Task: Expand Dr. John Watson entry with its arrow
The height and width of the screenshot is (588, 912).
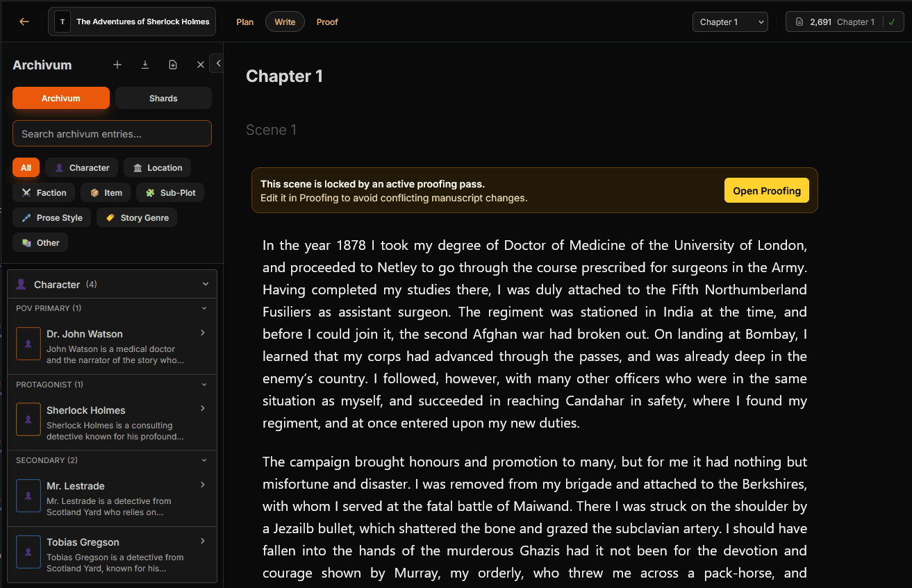Action: click(x=203, y=333)
